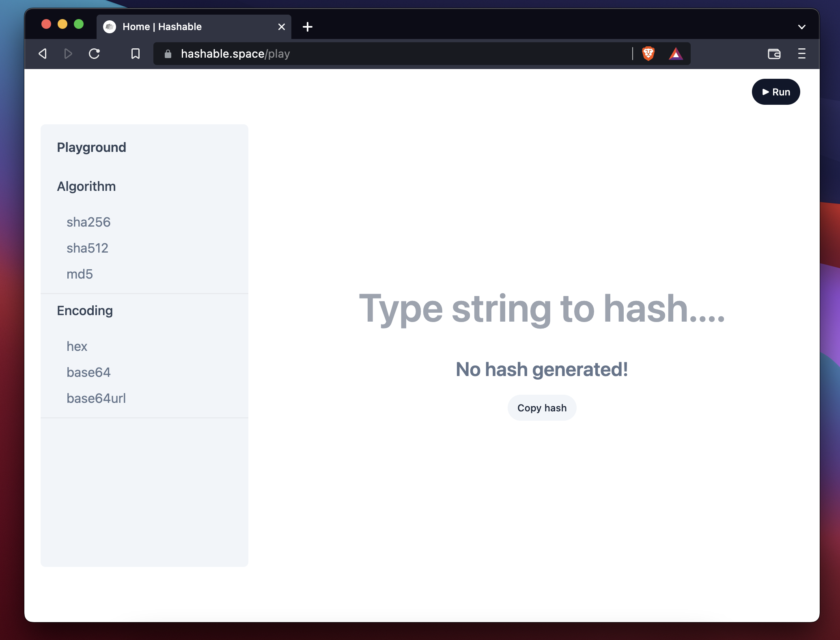
Task: Click the Type string to hash input
Action: [x=542, y=309]
